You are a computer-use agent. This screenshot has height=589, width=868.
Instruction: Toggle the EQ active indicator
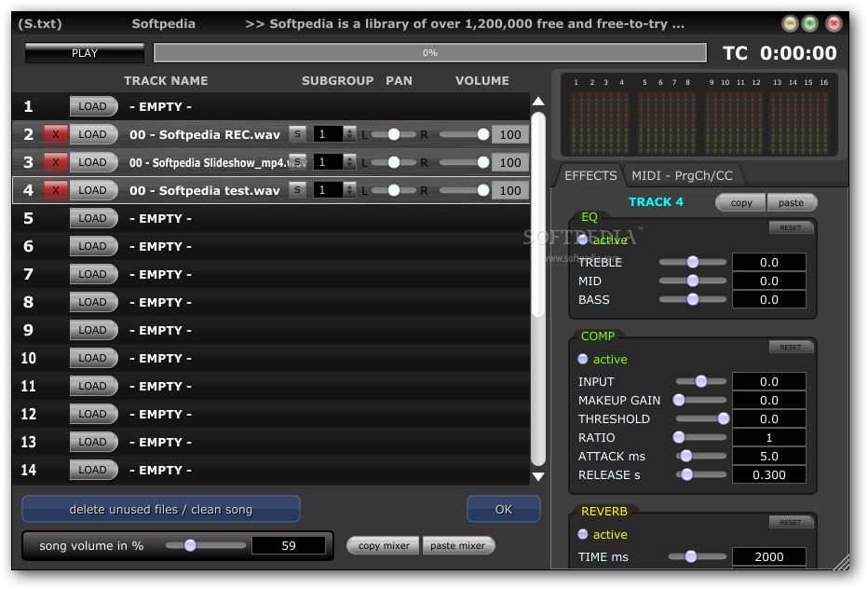582,240
